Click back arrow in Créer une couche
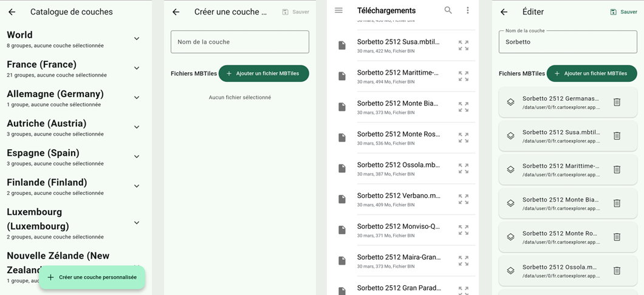Image resolution: width=644 pixels, height=295 pixels. click(176, 12)
